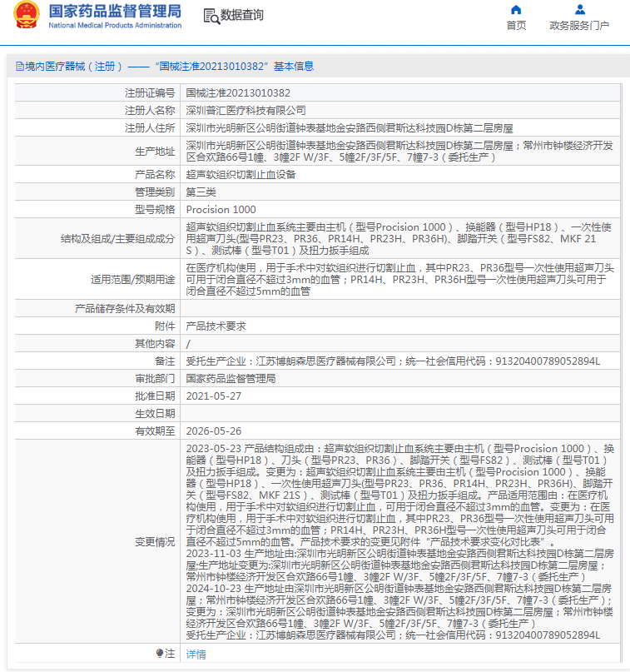Click the 产品储存条件及有效期 label
Image resolution: width=630 pixels, height=672 pixels.
[125, 309]
